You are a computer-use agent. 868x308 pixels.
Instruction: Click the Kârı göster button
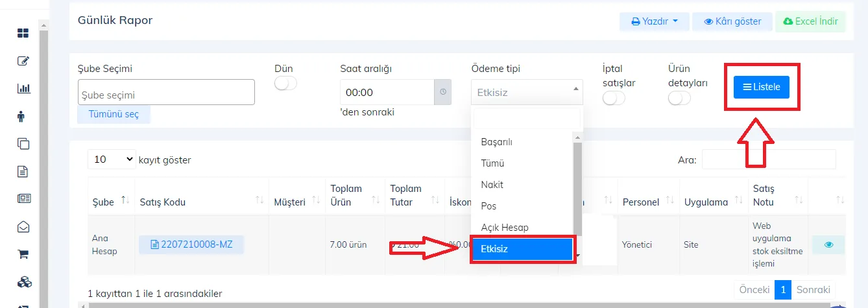coord(732,21)
